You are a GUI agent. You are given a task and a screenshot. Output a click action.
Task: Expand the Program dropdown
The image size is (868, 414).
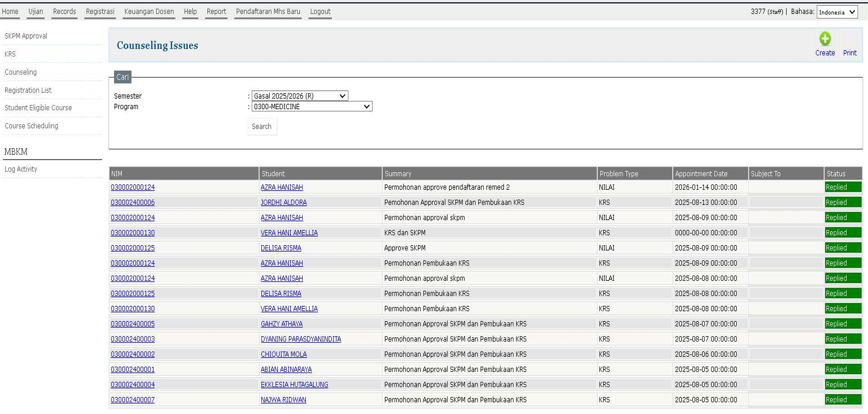[x=312, y=107]
